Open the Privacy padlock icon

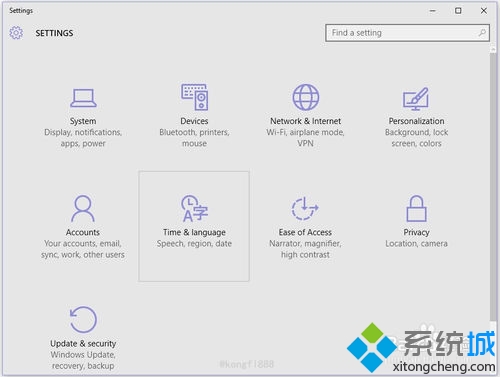tap(416, 209)
